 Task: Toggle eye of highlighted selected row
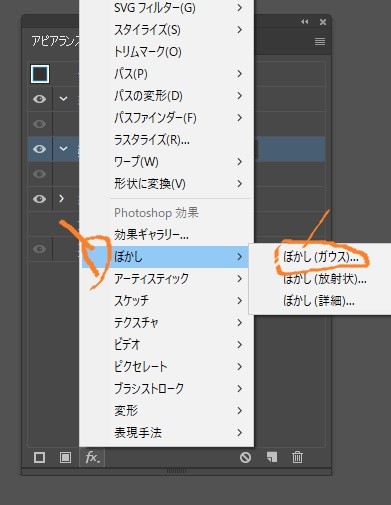coord(40,149)
